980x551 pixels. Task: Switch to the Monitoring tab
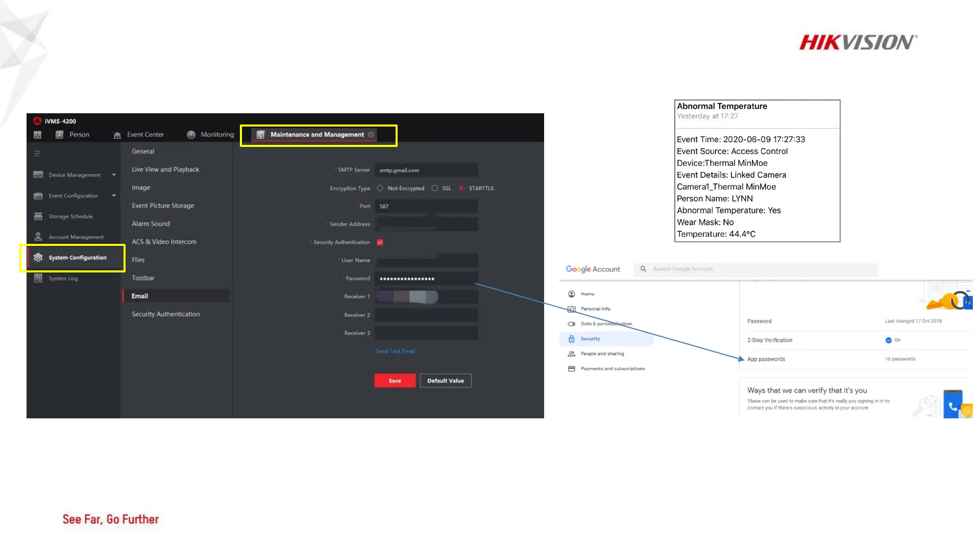click(x=211, y=135)
